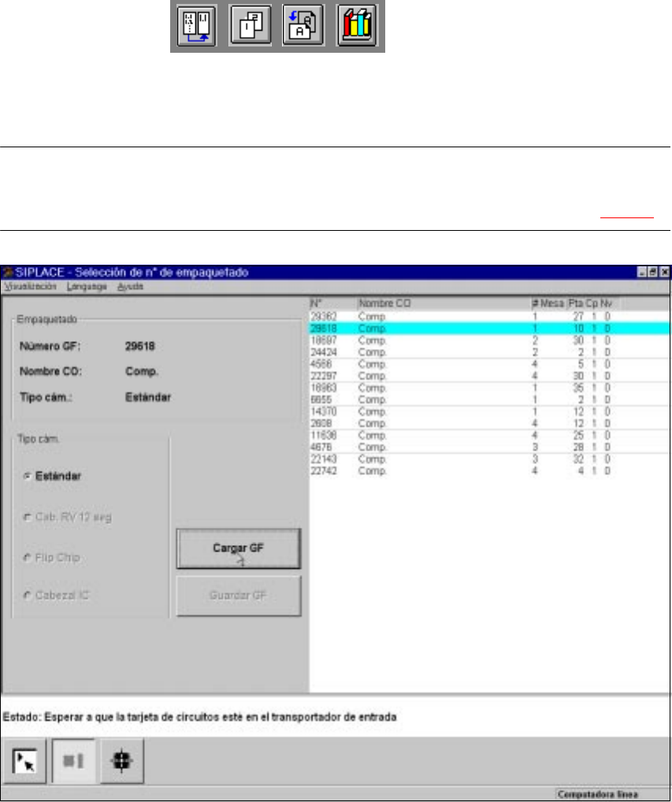Open the colorful books library icon
The image size is (672, 802).
click(357, 25)
